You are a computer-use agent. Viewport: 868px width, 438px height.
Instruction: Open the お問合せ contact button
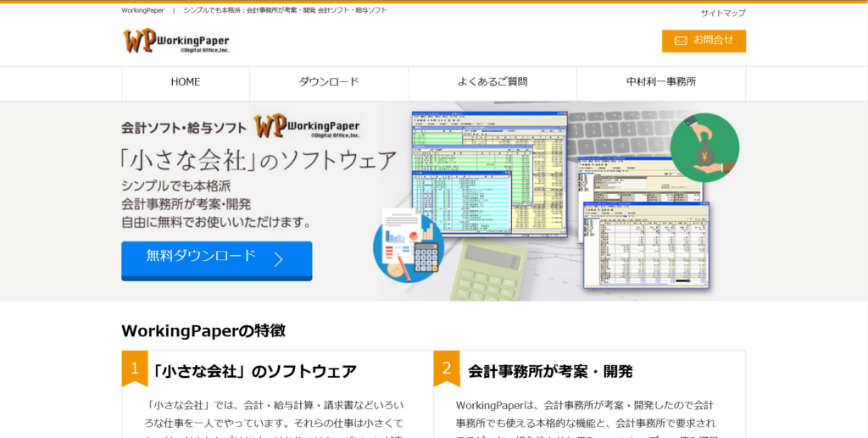click(704, 41)
